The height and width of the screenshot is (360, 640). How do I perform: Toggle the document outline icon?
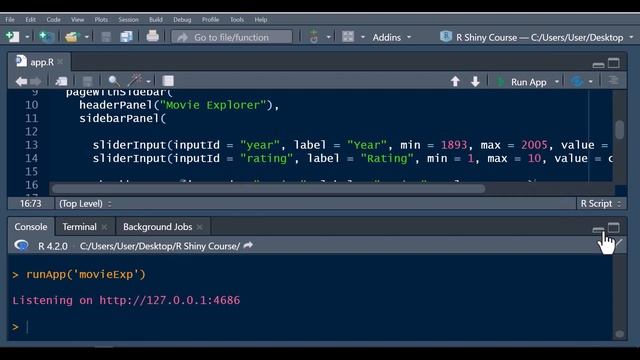pos(613,81)
